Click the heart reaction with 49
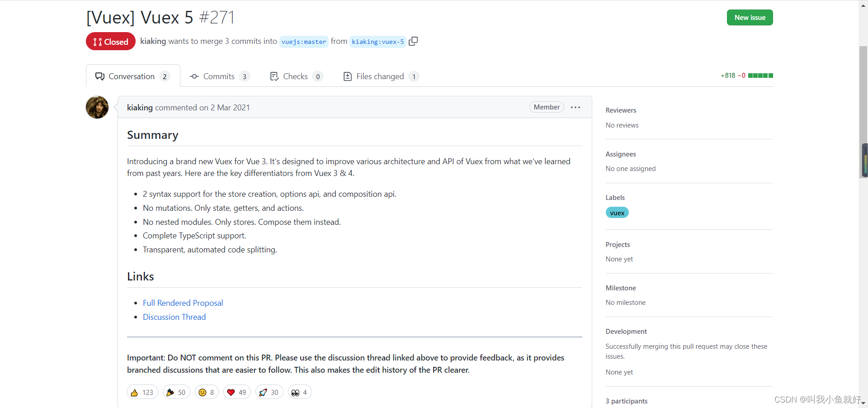The image size is (868, 408). 237,392
